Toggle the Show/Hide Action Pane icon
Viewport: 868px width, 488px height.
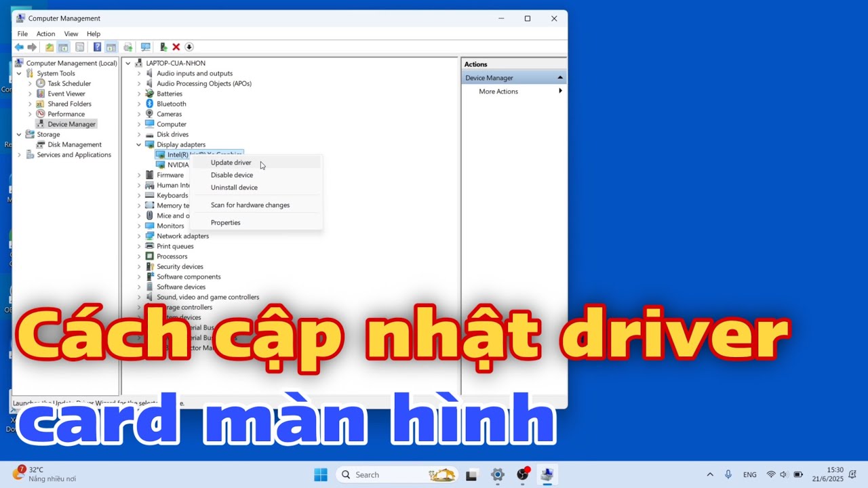[111, 47]
